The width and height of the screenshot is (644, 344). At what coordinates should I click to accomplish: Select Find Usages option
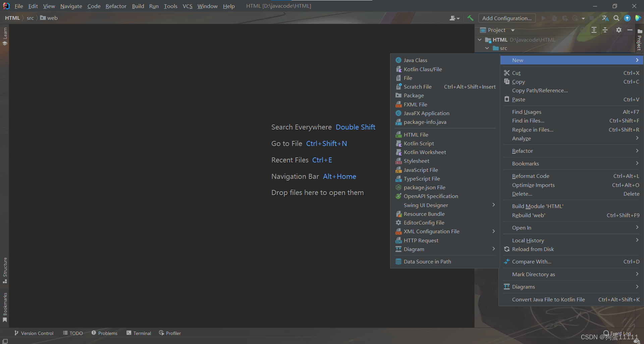(572, 112)
